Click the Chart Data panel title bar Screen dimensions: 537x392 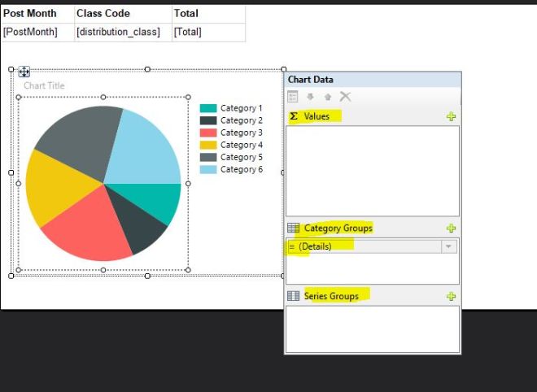coord(373,80)
